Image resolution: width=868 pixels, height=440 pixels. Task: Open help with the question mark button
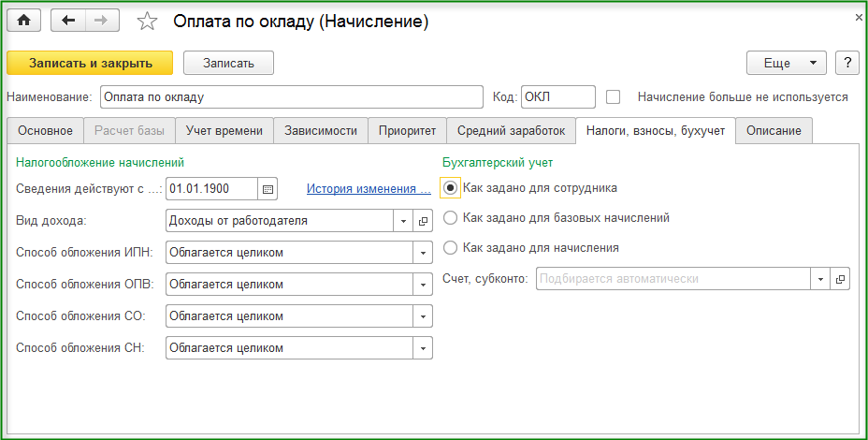point(847,63)
